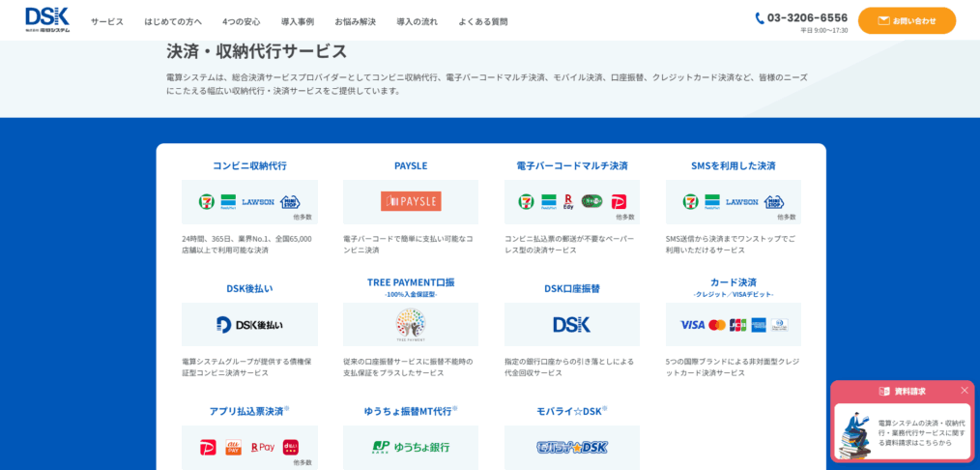Open the 電子バーコードマルチ決済 title link
The width and height of the screenshot is (980, 470).
click(x=572, y=165)
